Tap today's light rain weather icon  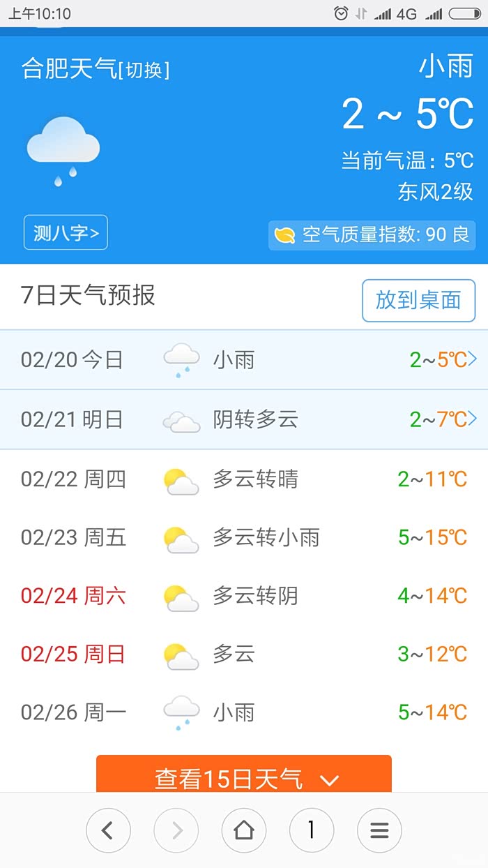tap(181, 360)
